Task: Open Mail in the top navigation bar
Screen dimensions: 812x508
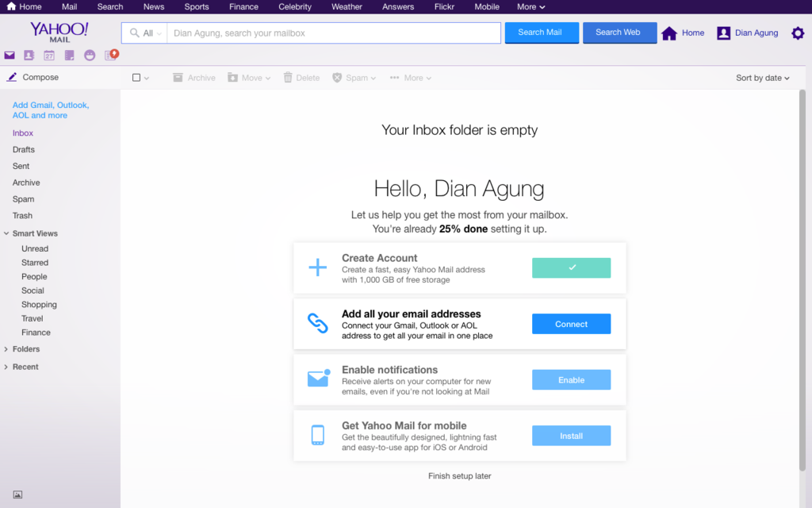Action: [x=70, y=6]
